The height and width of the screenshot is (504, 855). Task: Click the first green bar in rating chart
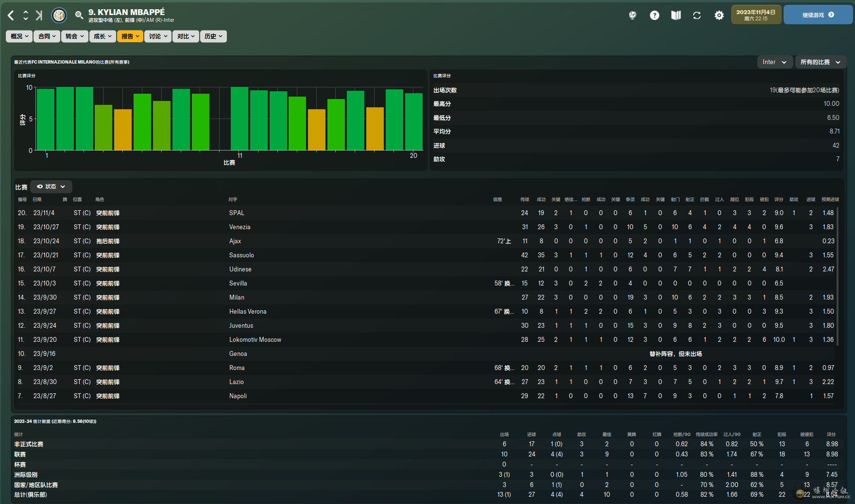(x=46, y=119)
